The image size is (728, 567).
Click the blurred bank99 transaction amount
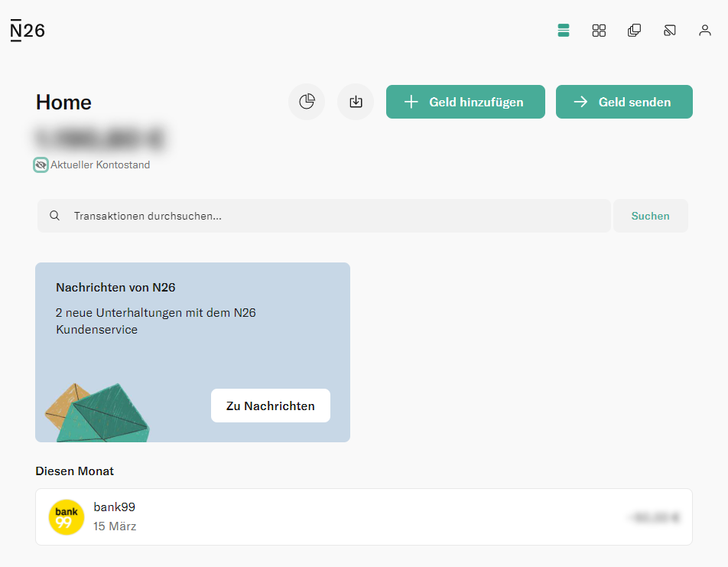(x=654, y=517)
